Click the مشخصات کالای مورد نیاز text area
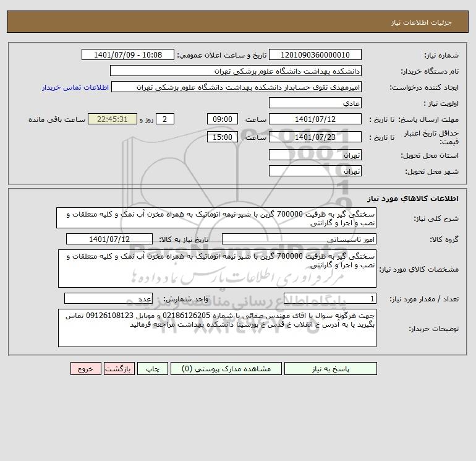This screenshot has width=476, height=461. pyautogui.click(x=217, y=269)
